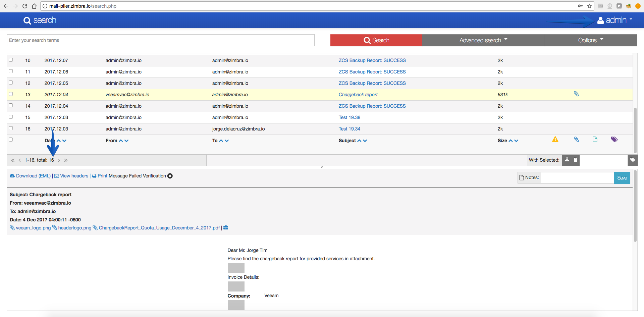Toggle the select-all checkbox in the header row
Viewport: 644px width, 317px height.
tap(11, 140)
